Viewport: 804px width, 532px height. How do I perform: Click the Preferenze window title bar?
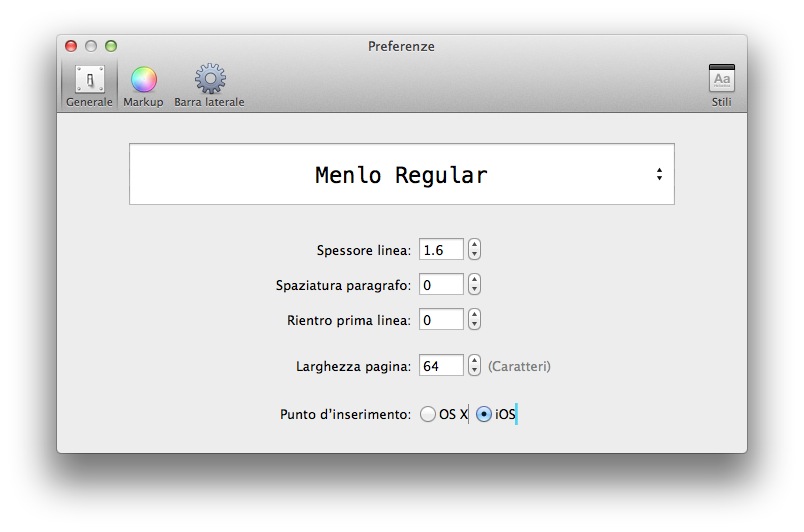pyautogui.click(x=401, y=46)
